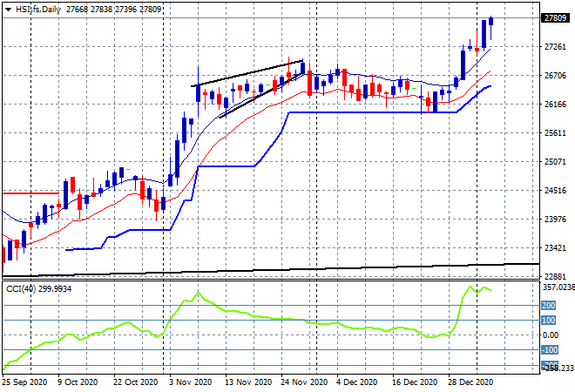
Task: Select the green CCI oscillator line
Action: point(261,314)
